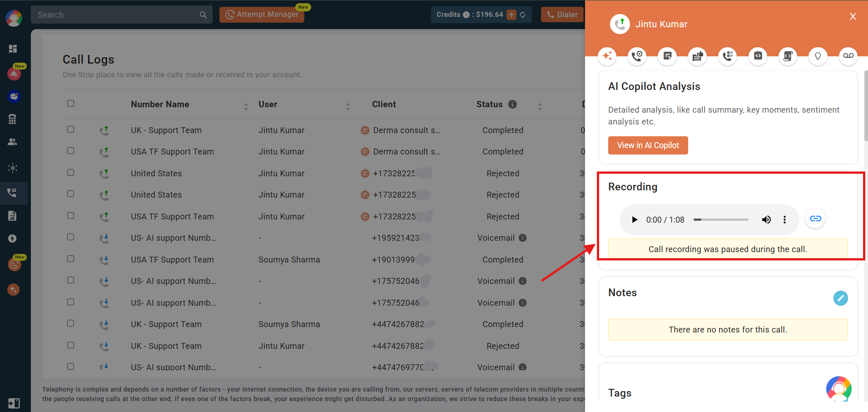The image size is (868, 412).
Task: Click outgoing call icon on UK Support row
Action: [104, 130]
